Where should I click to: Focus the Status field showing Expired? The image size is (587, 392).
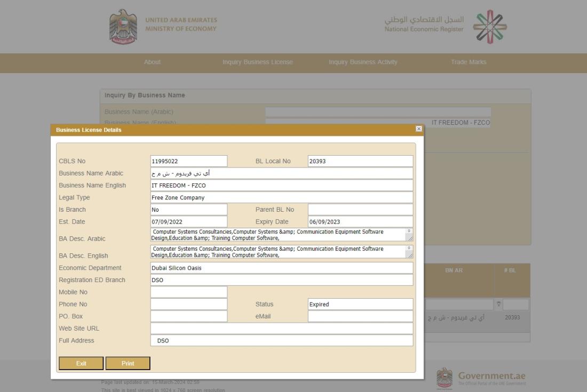pyautogui.click(x=360, y=304)
